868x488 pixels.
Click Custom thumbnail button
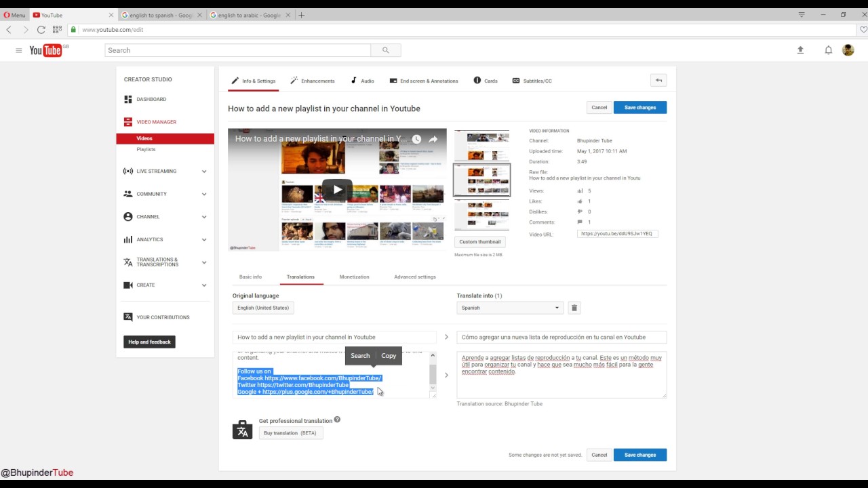click(x=479, y=242)
